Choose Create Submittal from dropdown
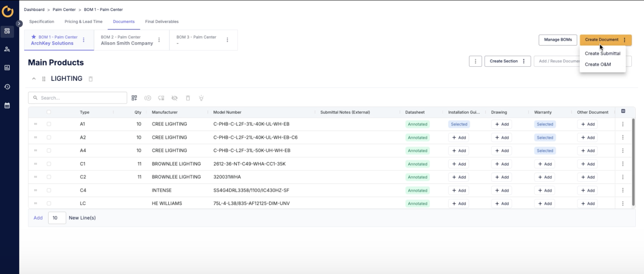This screenshot has height=274, width=644. coord(602,53)
